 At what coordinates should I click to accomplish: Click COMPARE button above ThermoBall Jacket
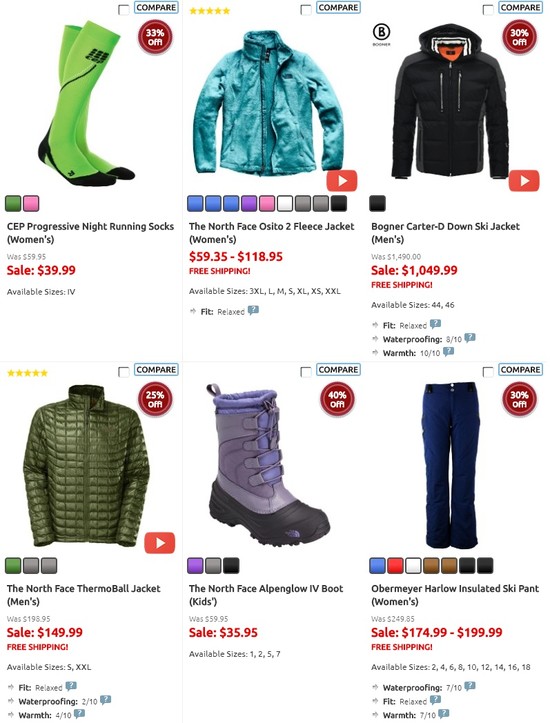(156, 370)
